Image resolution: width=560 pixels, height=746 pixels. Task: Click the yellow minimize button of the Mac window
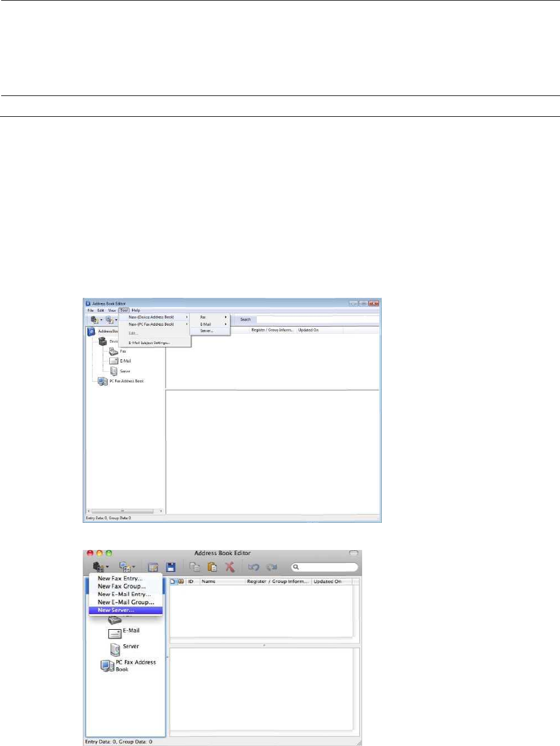pyautogui.click(x=100, y=553)
